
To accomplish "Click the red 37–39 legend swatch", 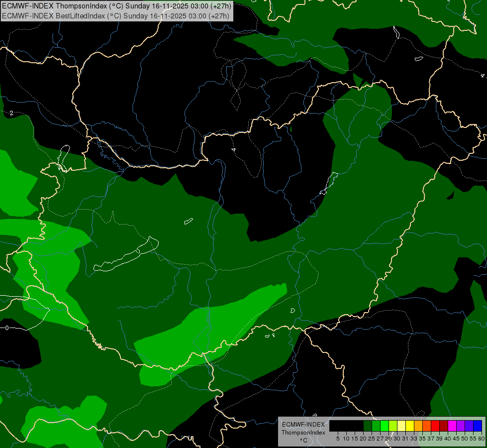I will tap(435, 426).
